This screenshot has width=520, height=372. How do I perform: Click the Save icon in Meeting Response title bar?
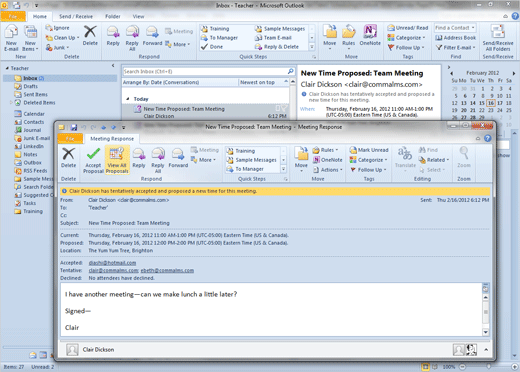[74, 127]
